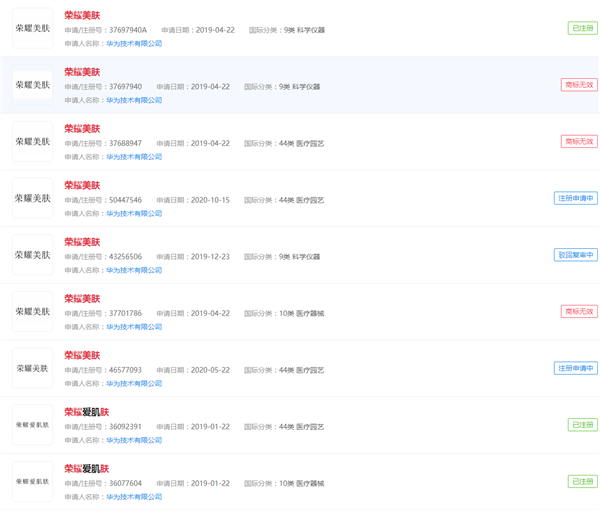Screen dimensions: 600x511
Task: Select registration number text 36092391
Action: [126, 427]
